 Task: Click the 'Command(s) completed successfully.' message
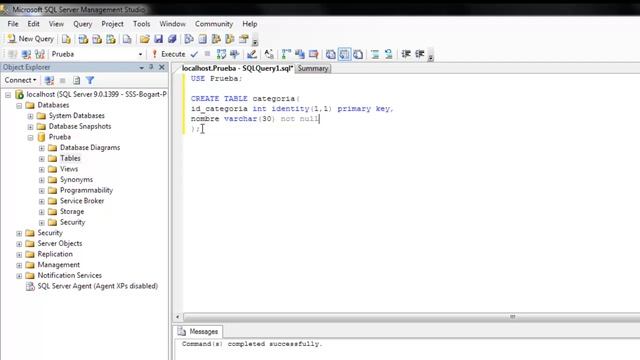tap(252, 344)
